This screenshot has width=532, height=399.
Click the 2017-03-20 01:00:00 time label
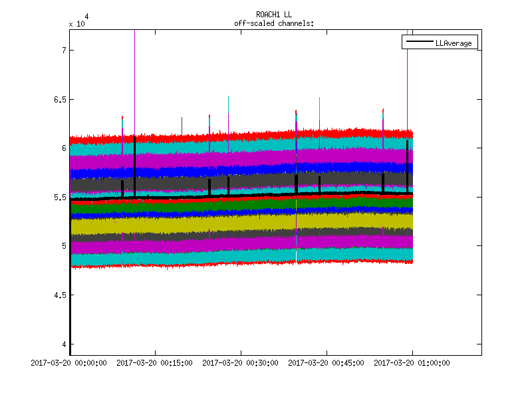[x=412, y=363]
